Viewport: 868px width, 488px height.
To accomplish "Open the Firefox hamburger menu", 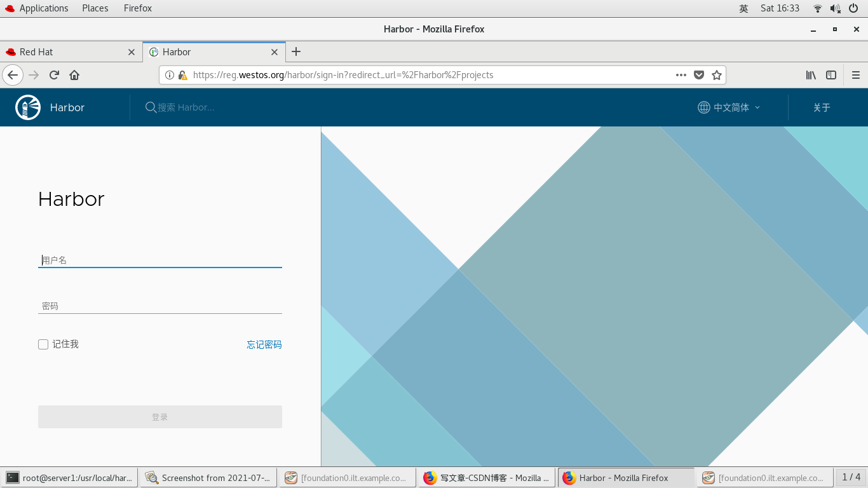I will (855, 75).
